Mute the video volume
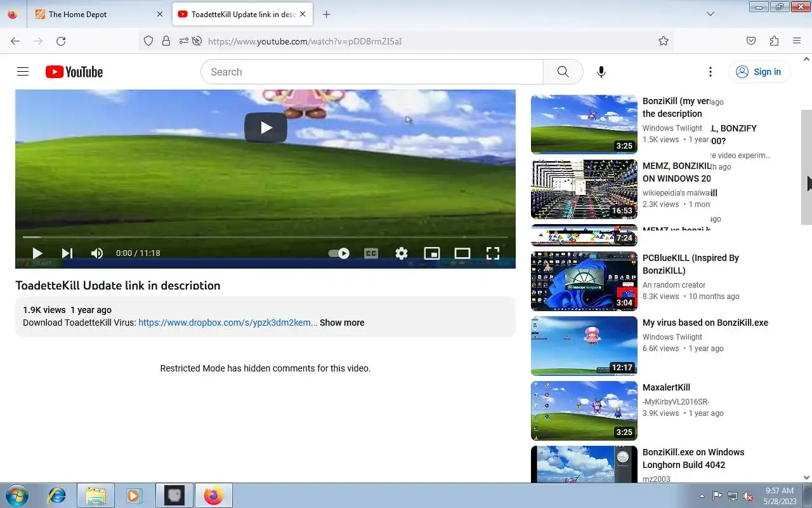Viewport: 812px width, 508px height. coord(96,253)
